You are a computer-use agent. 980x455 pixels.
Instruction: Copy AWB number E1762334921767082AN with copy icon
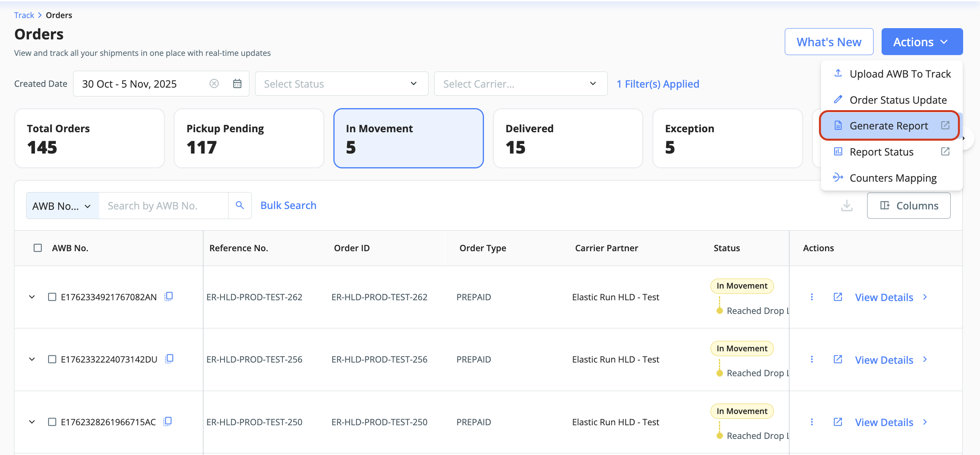pyautogui.click(x=169, y=297)
